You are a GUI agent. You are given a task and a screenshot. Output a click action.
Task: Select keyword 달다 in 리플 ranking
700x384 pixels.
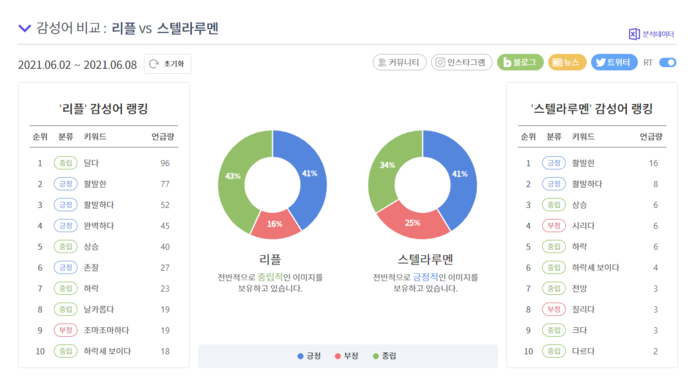pyautogui.click(x=91, y=163)
